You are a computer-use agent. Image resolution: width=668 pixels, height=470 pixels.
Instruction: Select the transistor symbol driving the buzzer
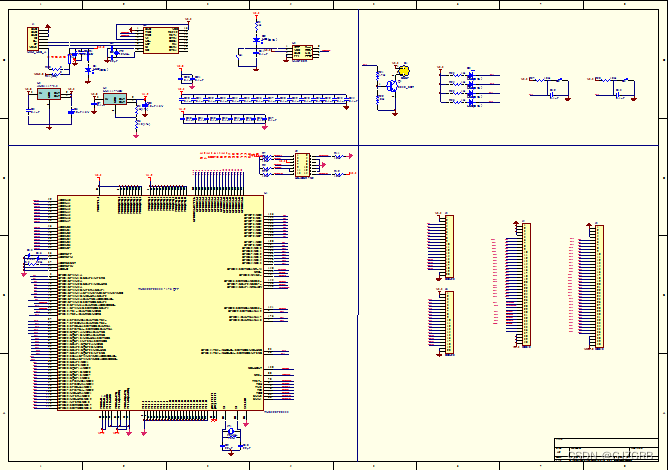392,86
